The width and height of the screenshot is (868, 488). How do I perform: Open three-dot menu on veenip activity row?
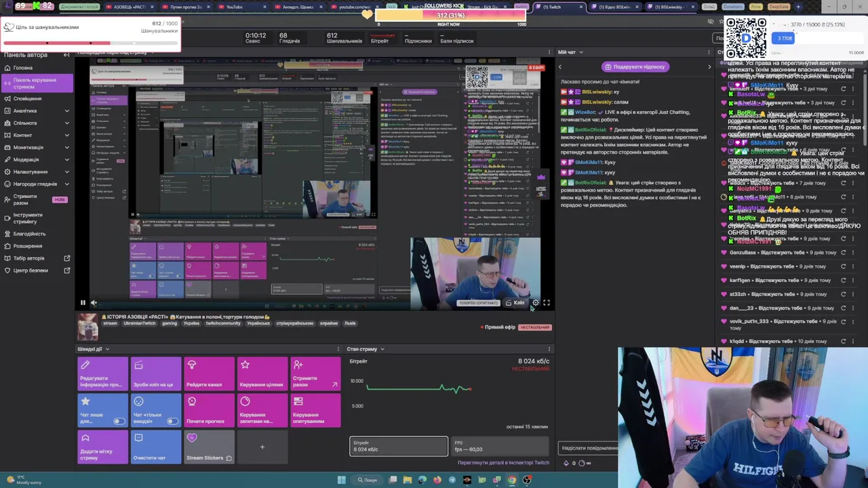click(x=854, y=266)
